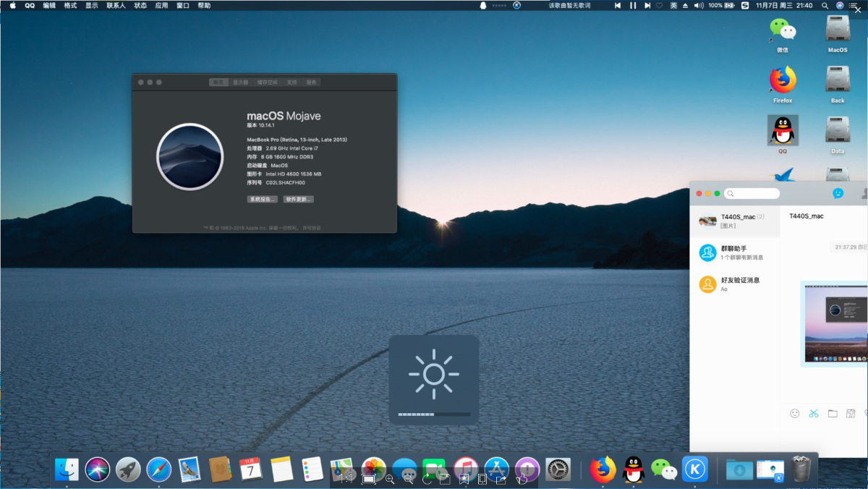
Task: Open the blue K music app in the Dock
Action: [695, 469]
